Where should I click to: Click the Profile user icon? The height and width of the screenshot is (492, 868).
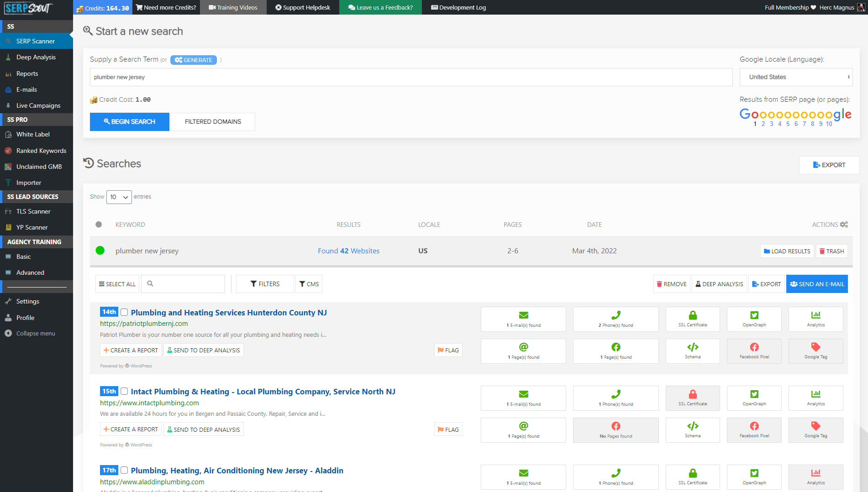point(8,318)
